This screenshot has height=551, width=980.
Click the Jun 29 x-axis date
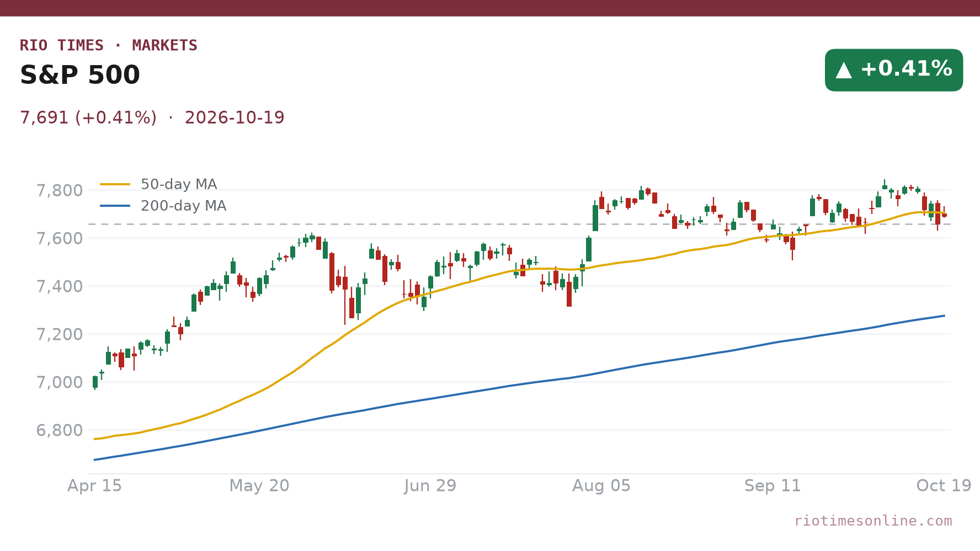(x=430, y=486)
